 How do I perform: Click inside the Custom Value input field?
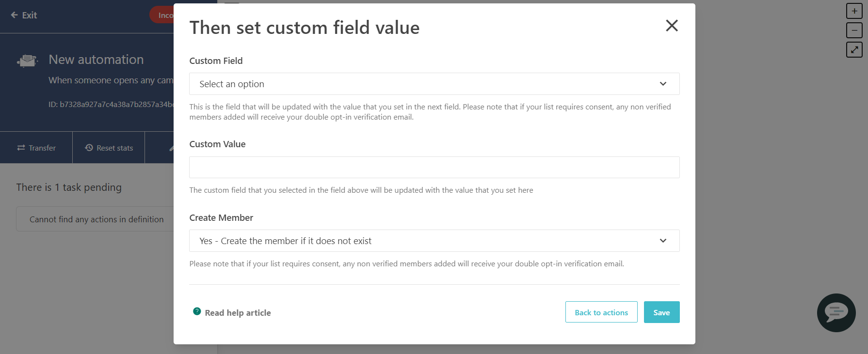tap(434, 167)
